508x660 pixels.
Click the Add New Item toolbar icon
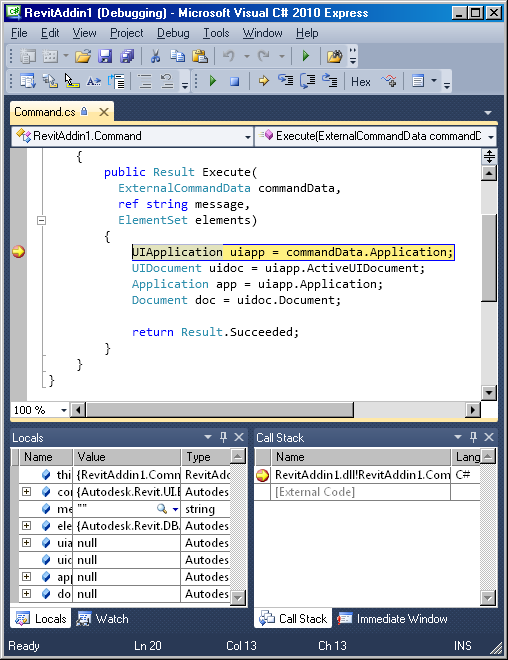(x=50, y=56)
